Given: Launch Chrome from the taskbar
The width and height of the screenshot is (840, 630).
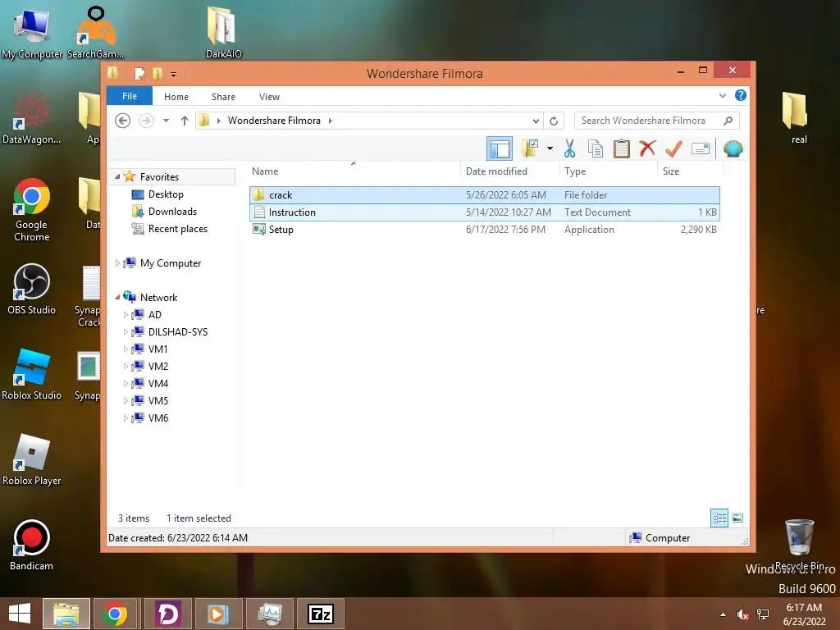Looking at the screenshot, I should (x=115, y=614).
